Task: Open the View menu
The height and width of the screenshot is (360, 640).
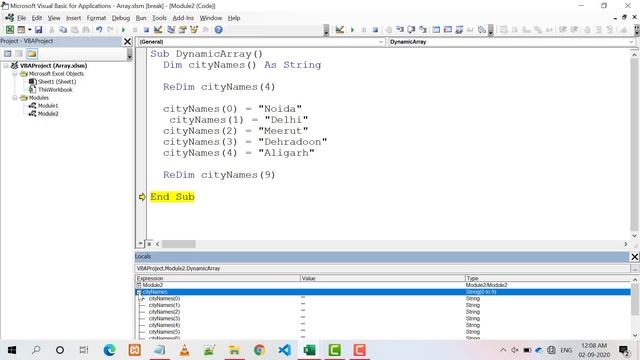Action: (x=54, y=18)
